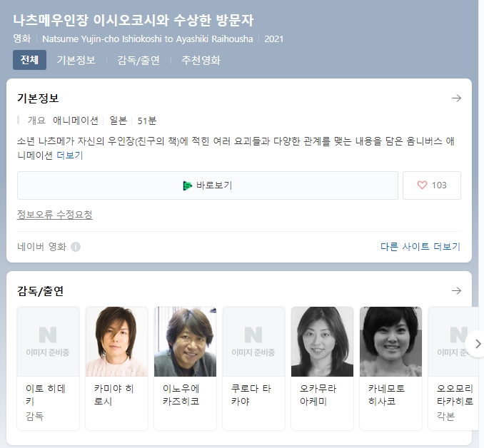This screenshot has height=448, width=484.
Task: Open 이노우에 카즈히코 photo thumbnail
Action: click(185, 342)
